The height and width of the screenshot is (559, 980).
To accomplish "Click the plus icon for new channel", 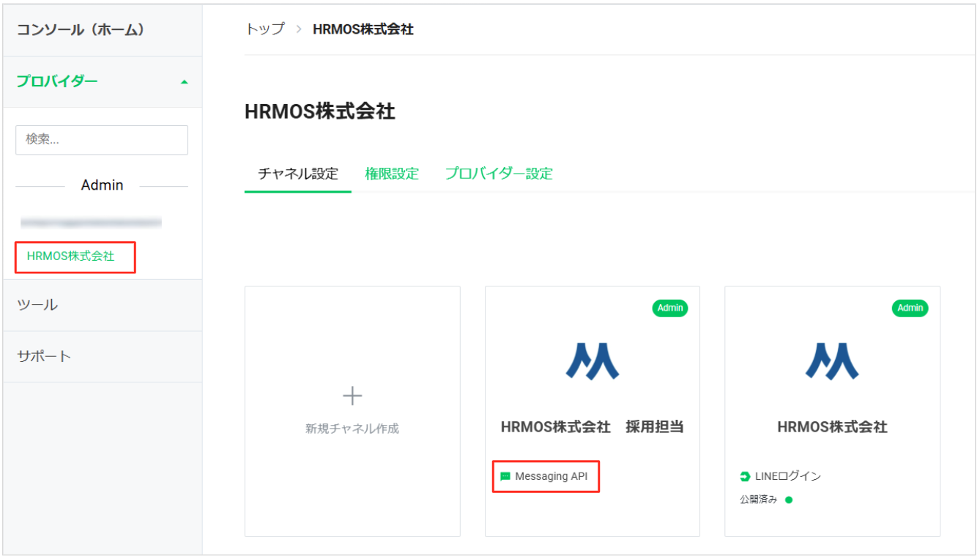I will pyautogui.click(x=352, y=396).
